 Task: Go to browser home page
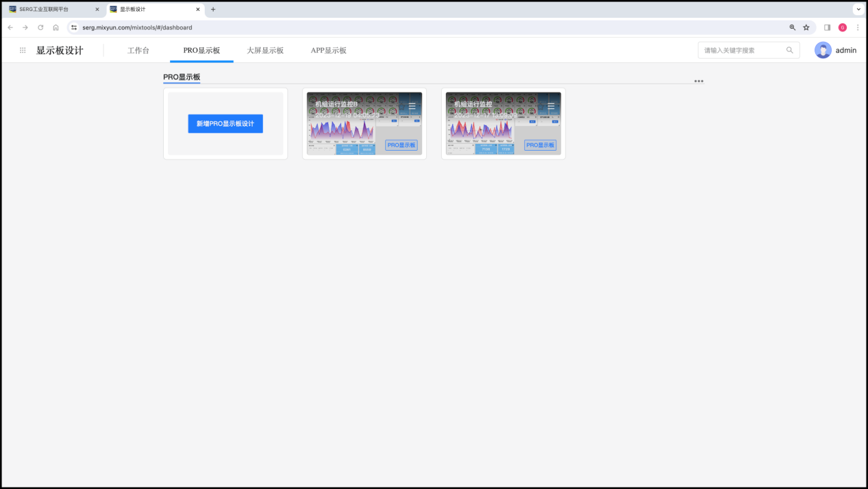pyautogui.click(x=55, y=27)
